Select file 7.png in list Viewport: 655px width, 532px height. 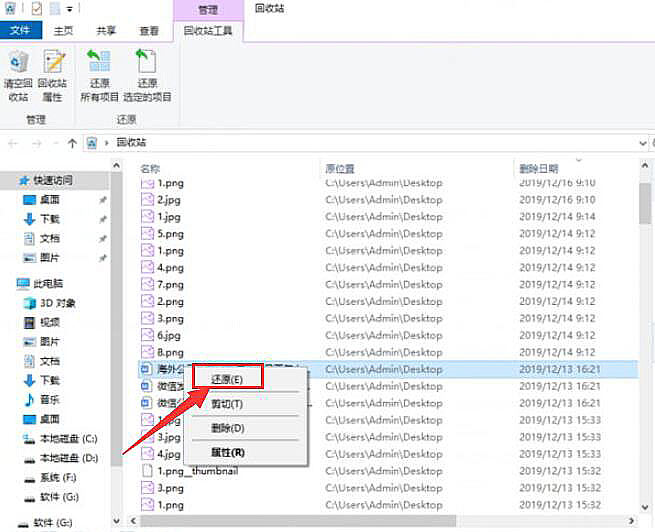click(x=170, y=284)
